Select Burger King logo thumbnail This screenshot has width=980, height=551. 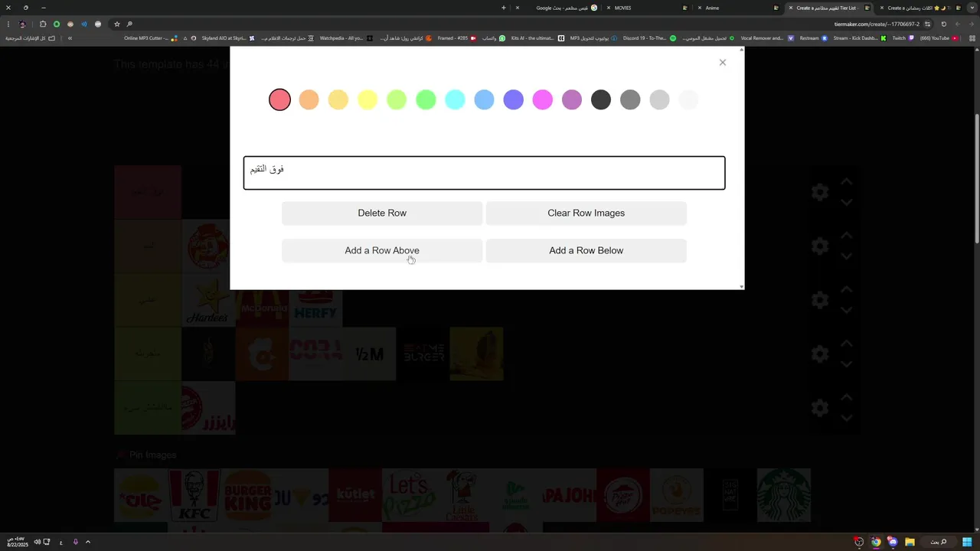tap(248, 495)
